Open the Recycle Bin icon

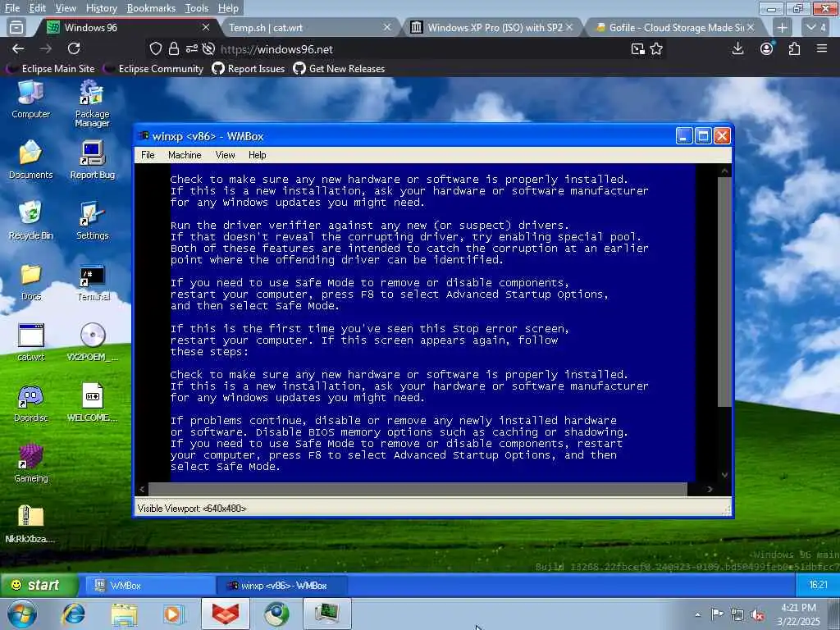pos(30,220)
